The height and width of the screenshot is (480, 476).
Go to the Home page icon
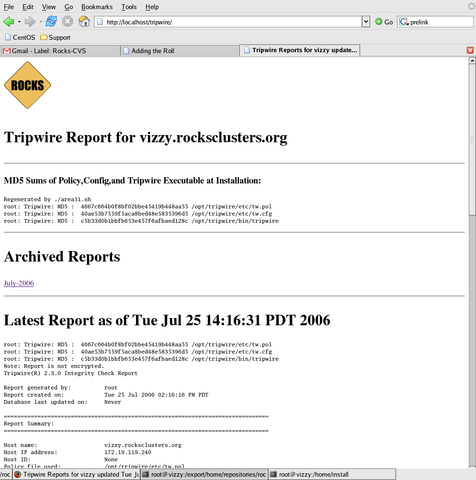(84, 22)
